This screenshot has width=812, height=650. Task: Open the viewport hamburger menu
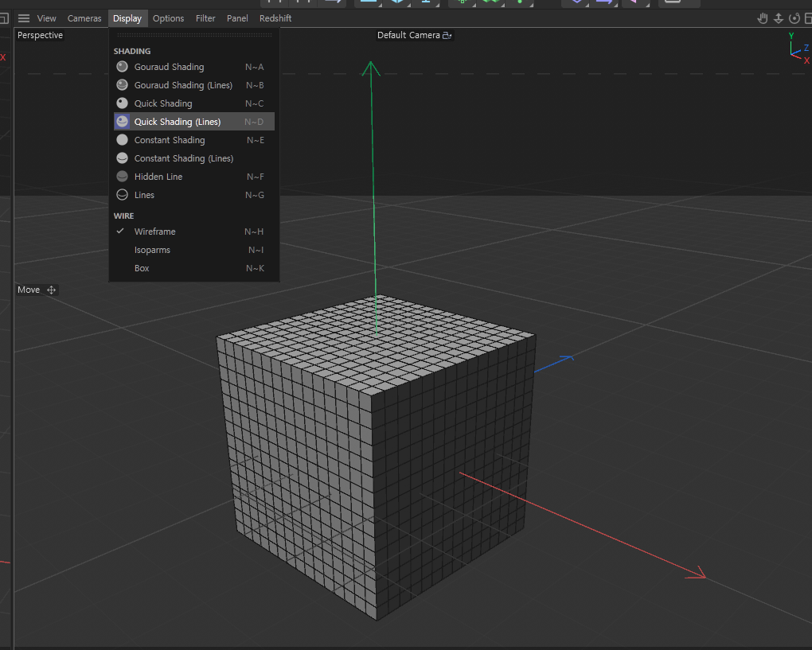tap(24, 18)
